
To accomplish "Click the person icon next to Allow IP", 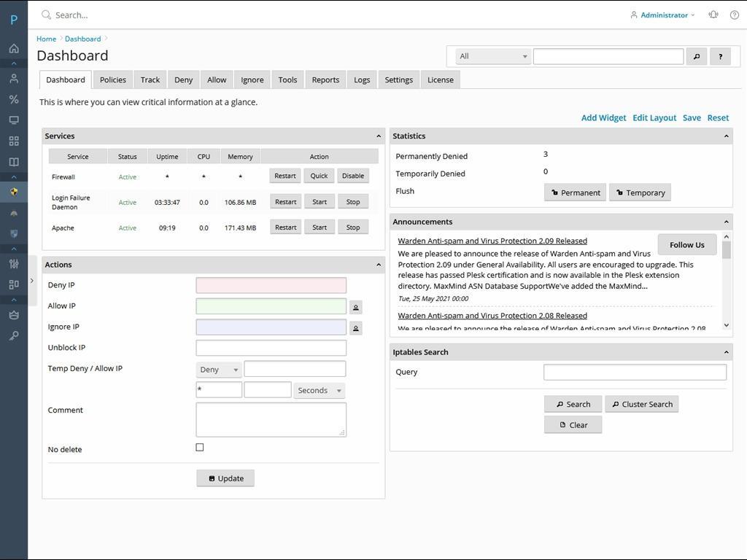I will (x=356, y=308).
